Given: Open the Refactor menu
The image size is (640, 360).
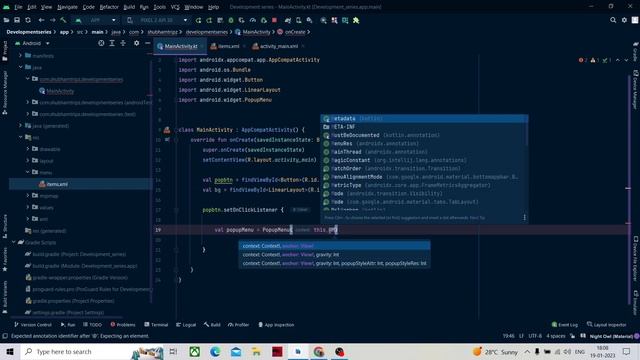Looking at the screenshot, I should (x=109, y=7).
